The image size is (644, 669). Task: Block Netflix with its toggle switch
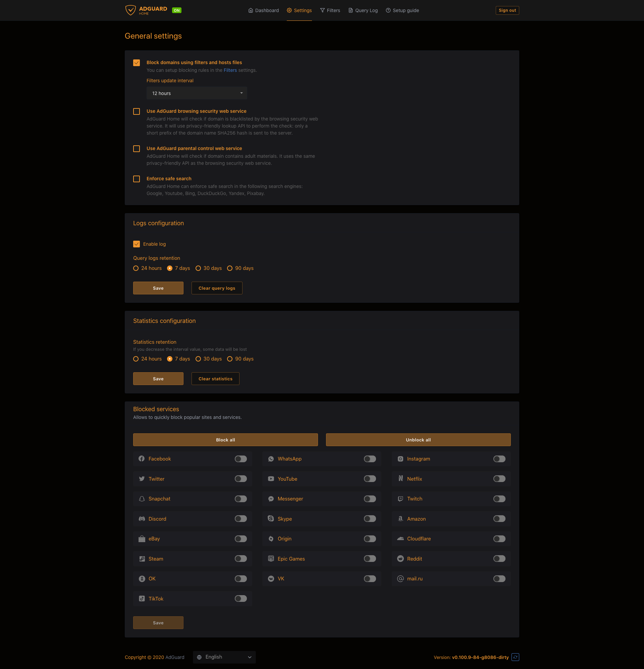pos(499,479)
